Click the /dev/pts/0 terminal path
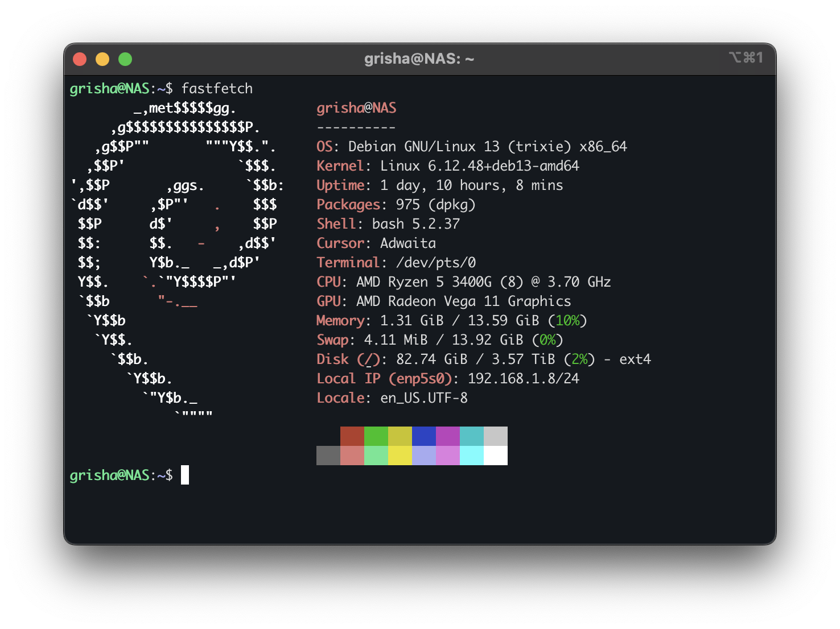 (436, 263)
